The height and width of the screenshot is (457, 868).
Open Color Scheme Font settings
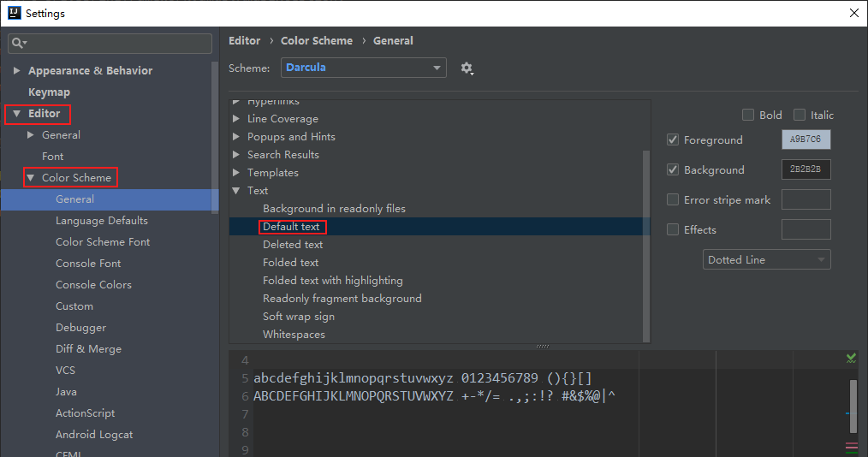click(x=103, y=242)
